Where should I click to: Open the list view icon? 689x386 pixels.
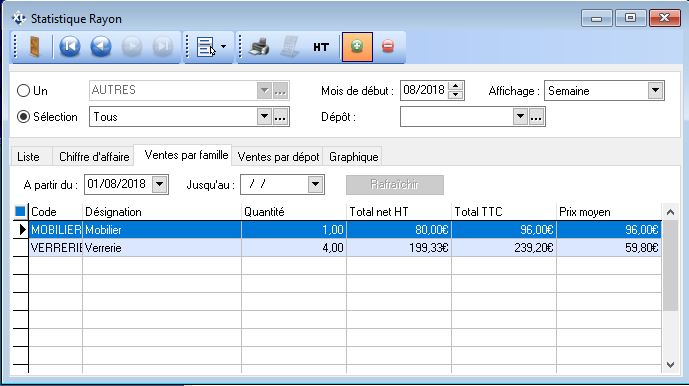tap(206, 47)
